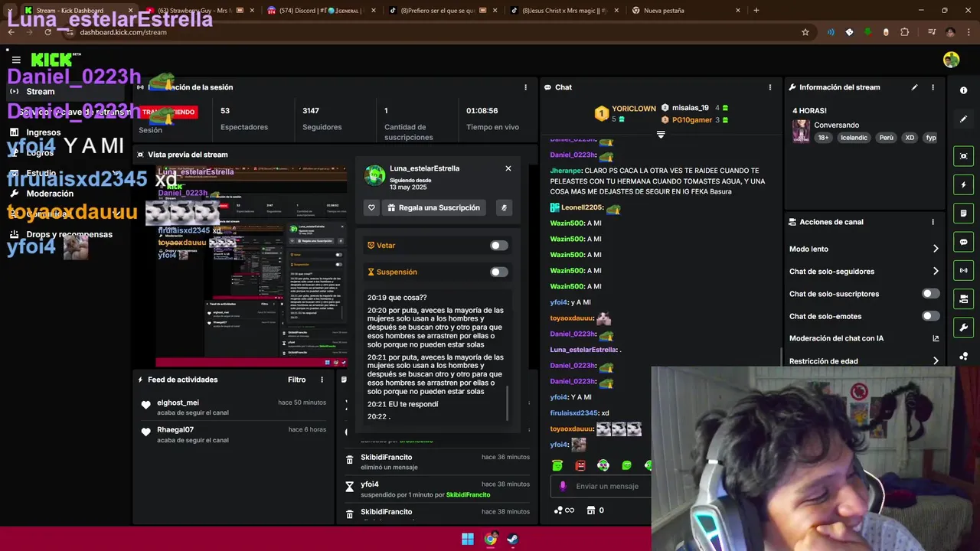Select the green halo emote
980x551 pixels.
coord(557,465)
